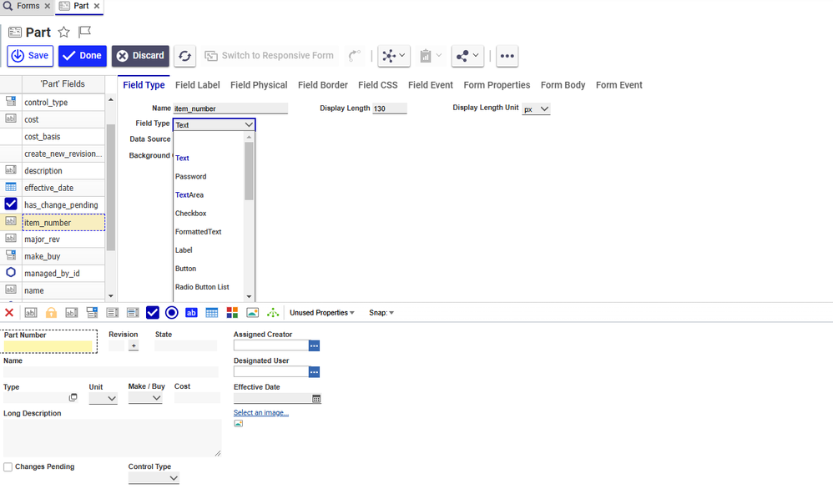Screen dimensions: 833x504
Task: Switch to the Field Physical tab
Action: (259, 85)
